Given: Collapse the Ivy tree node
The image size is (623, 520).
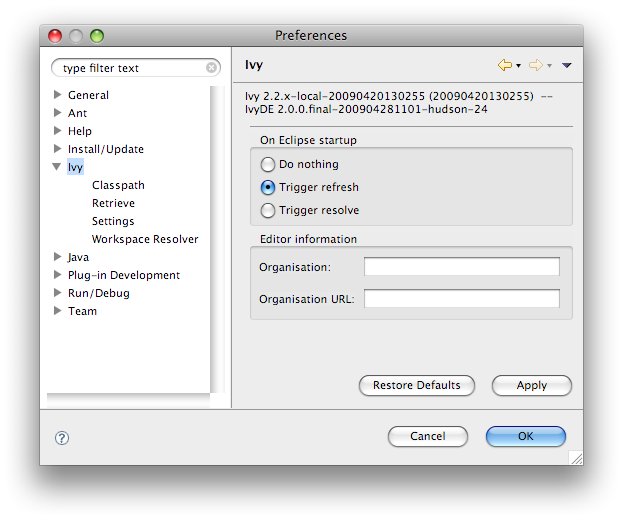Looking at the screenshot, I should [58, 167].
